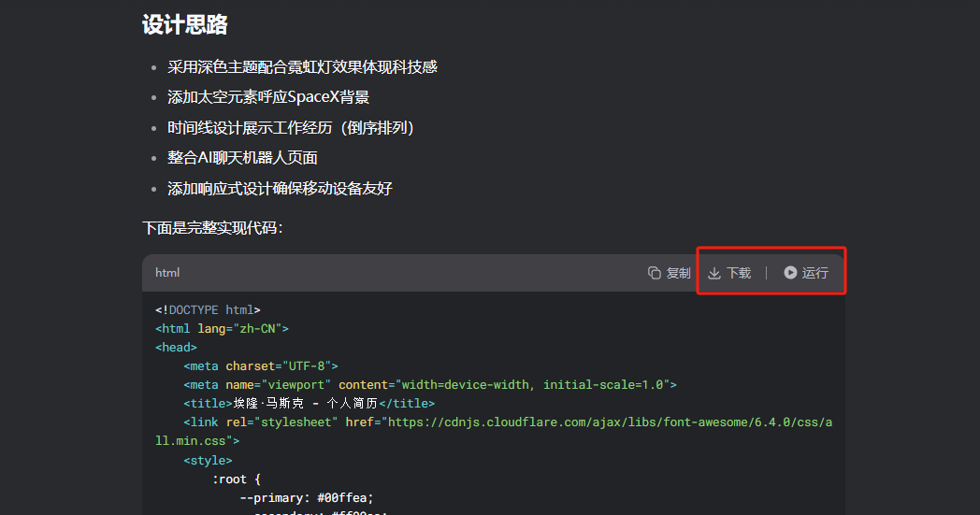
Task: Click the meta charset UTF-8 line
Action: 261,366
